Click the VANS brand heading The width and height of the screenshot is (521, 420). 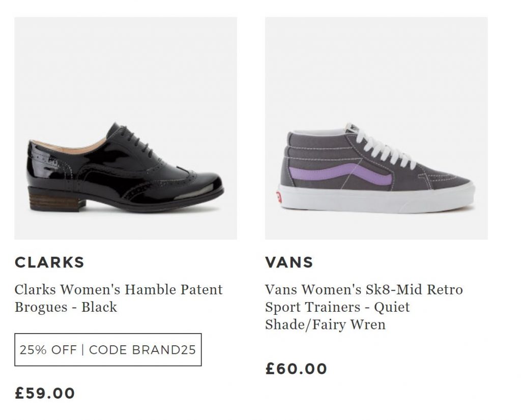289,262
